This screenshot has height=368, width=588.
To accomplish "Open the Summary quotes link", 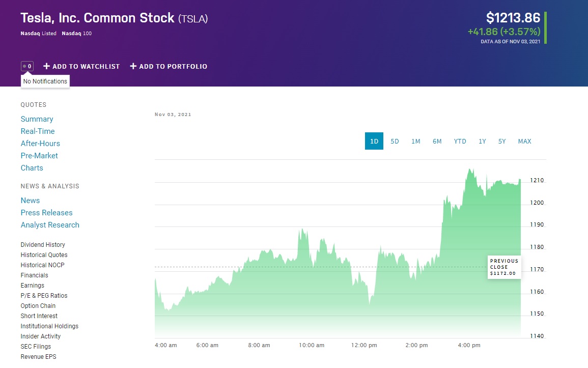I will coord(37,119).
